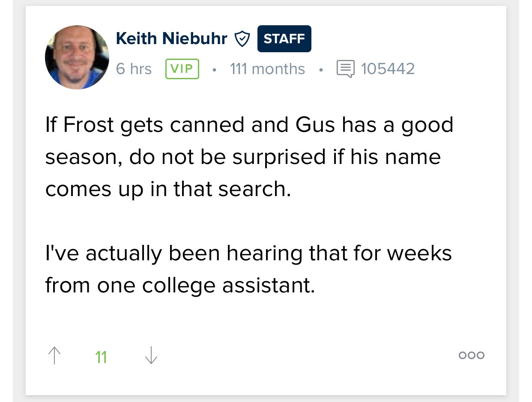Downvote the post with the down arrow
This screenshot has height=402, width=532.
click(151, 356)
